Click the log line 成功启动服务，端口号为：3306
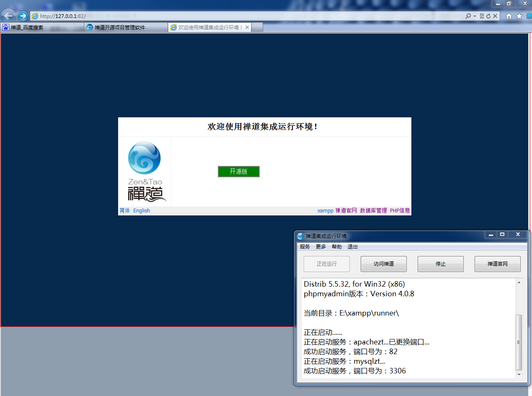 [355, 371]
